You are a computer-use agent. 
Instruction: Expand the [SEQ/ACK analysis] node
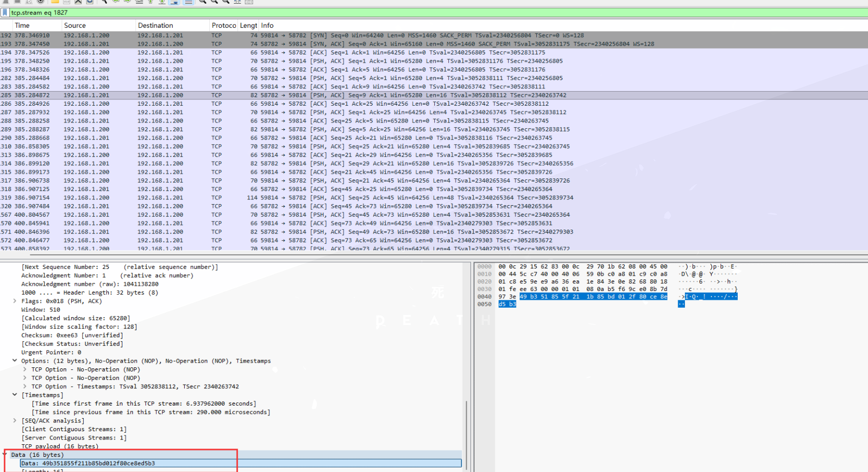tap(15, 421)
